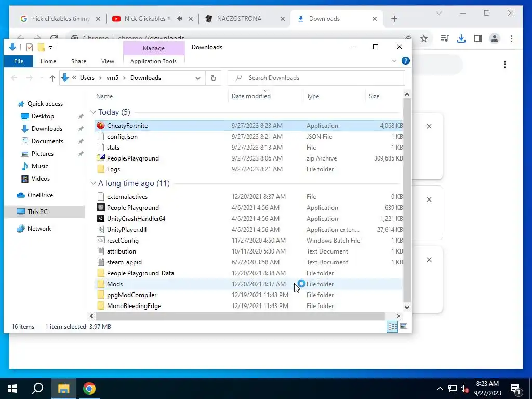This screenshot has height=399, width=532.
Task: Sort by Type column header
Action: click(313, 96)
